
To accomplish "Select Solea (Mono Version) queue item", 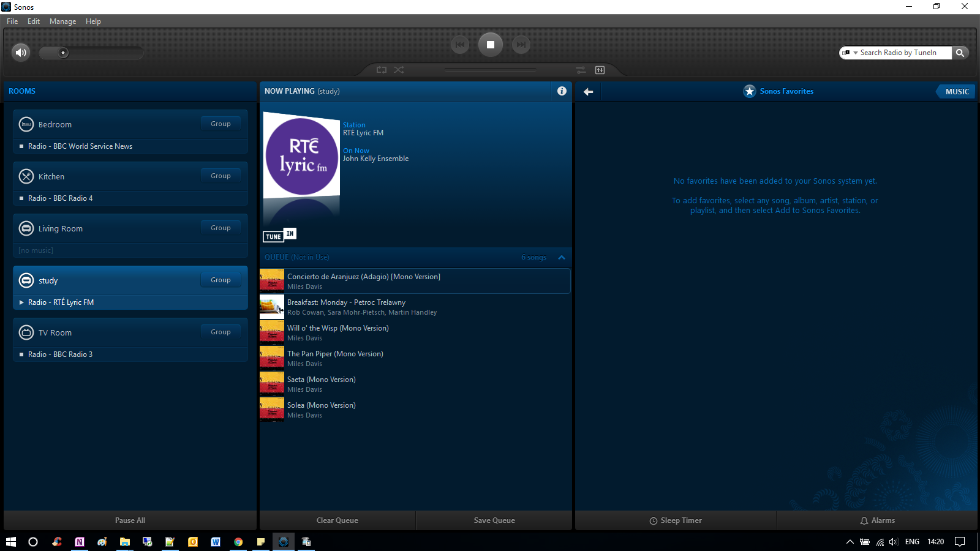I will point(415,410).
